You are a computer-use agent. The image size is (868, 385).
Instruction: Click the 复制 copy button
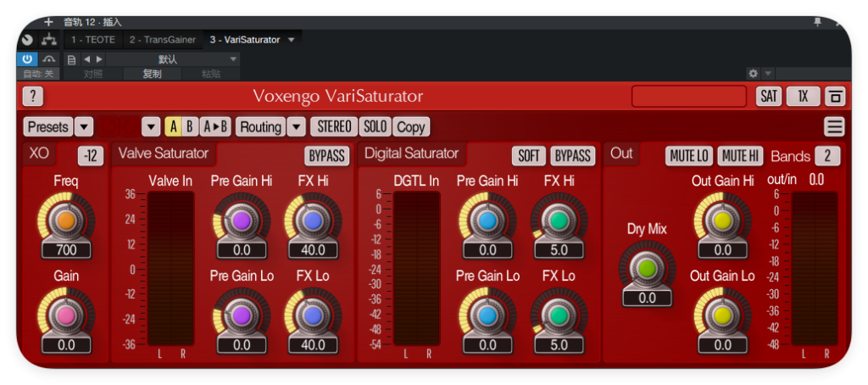click(x=152, y=75)
